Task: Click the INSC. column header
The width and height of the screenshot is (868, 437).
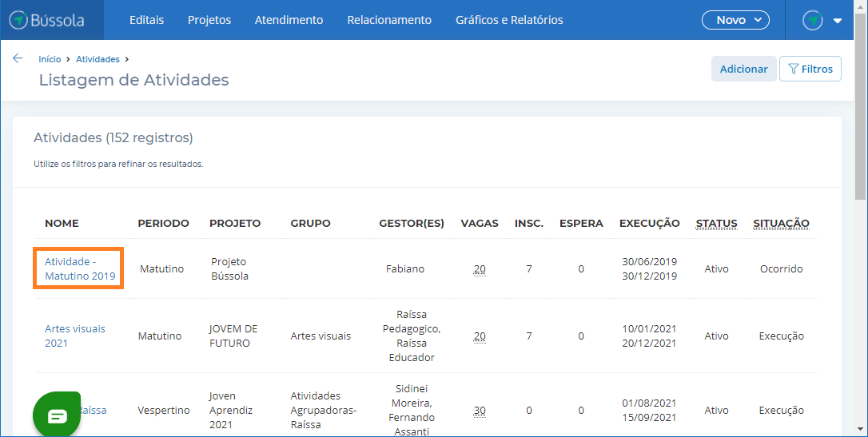Action: click(x=528, y=224)
